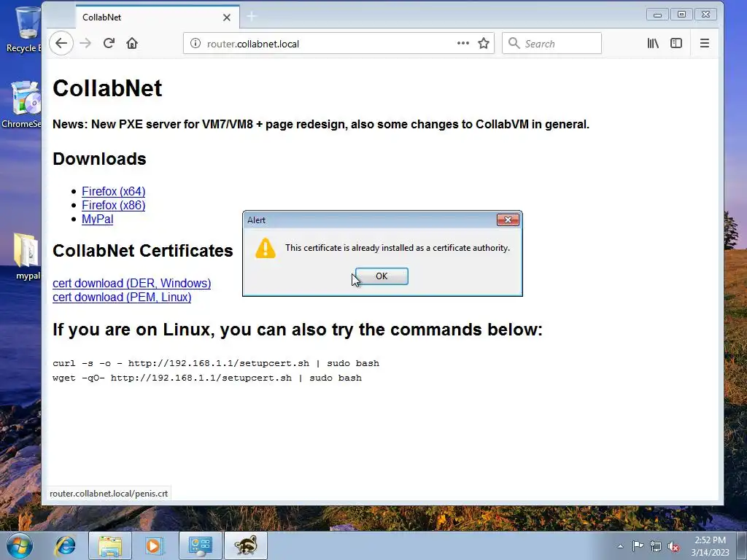Click the wget setupcert.sh command text

(206, 378)
